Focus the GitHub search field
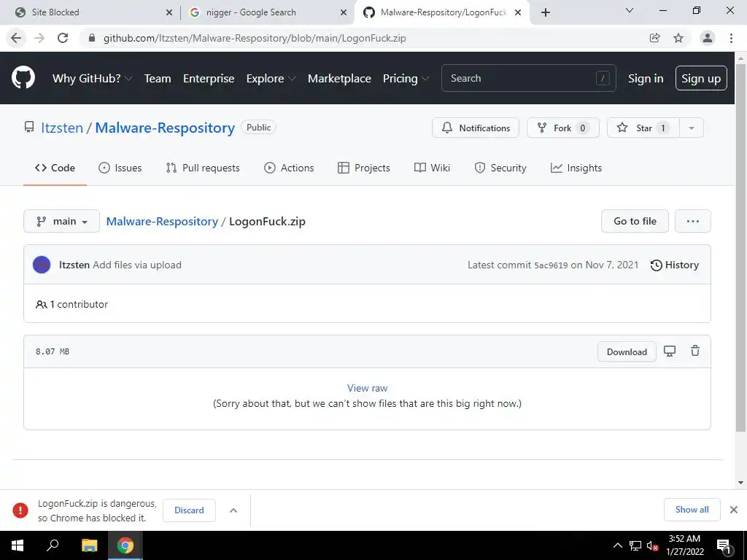This screenshot has width=747, height=560. 528,78
